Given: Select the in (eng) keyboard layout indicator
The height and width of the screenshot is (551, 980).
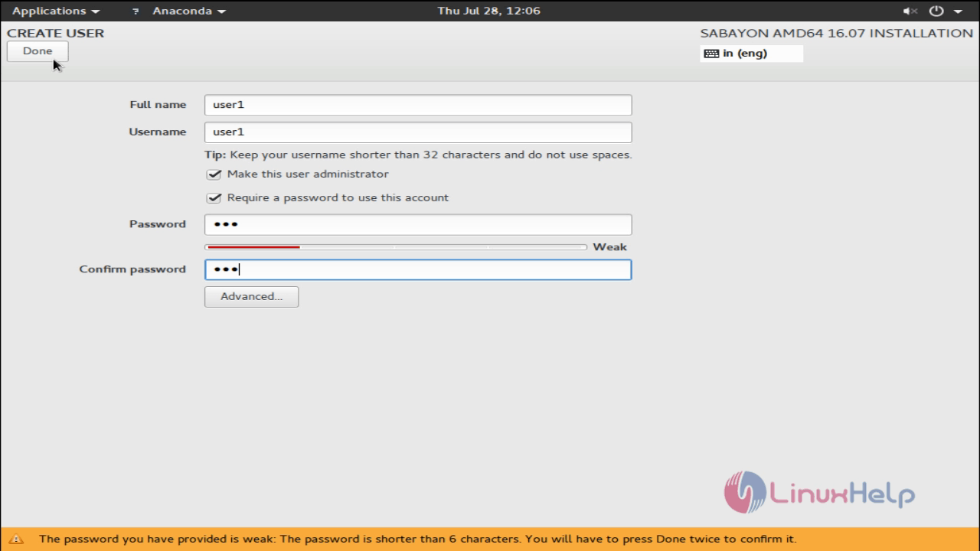Looking at the screenshot, I should click(x=751, y=54).
